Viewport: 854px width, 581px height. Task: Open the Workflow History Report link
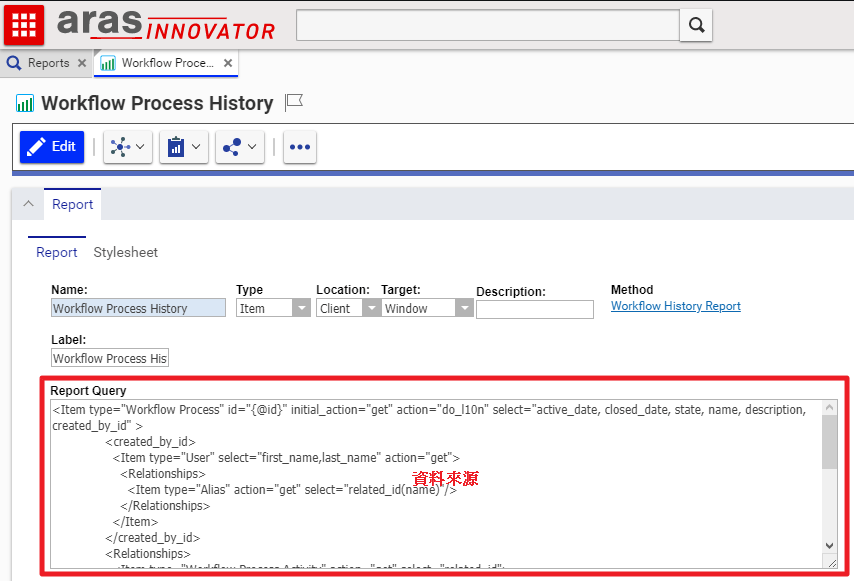[x=675, y=306]
